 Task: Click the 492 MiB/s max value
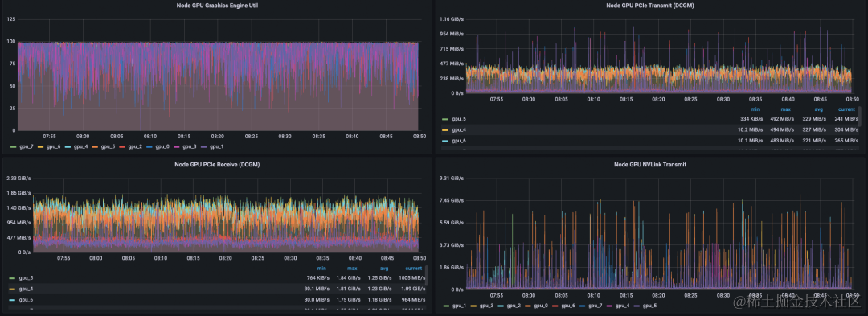tap(781, 119)
